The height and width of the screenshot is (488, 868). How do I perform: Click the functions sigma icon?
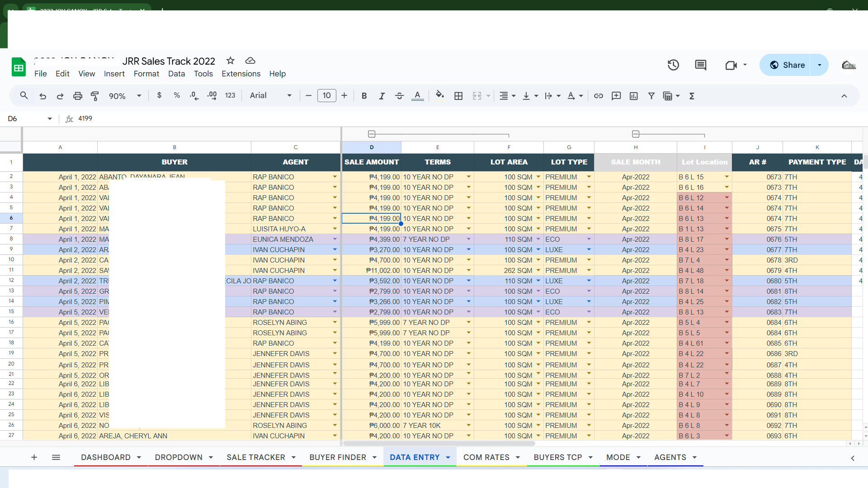[x=692, y=96]
